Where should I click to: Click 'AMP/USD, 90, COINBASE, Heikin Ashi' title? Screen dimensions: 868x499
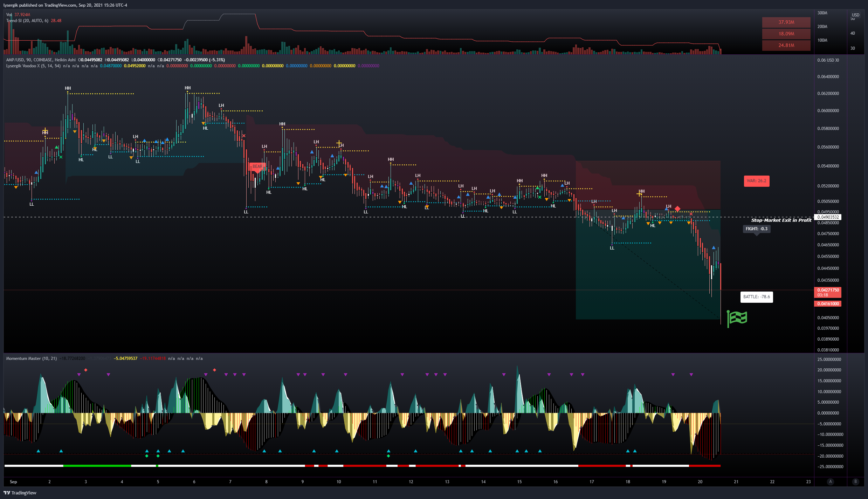pyautogui.click(x=41, y=60)
